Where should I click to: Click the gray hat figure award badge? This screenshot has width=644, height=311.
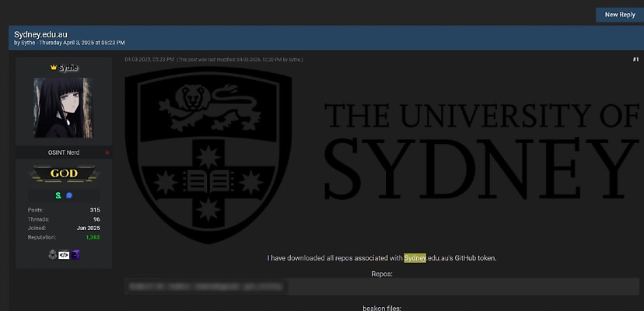coord(53,255)
